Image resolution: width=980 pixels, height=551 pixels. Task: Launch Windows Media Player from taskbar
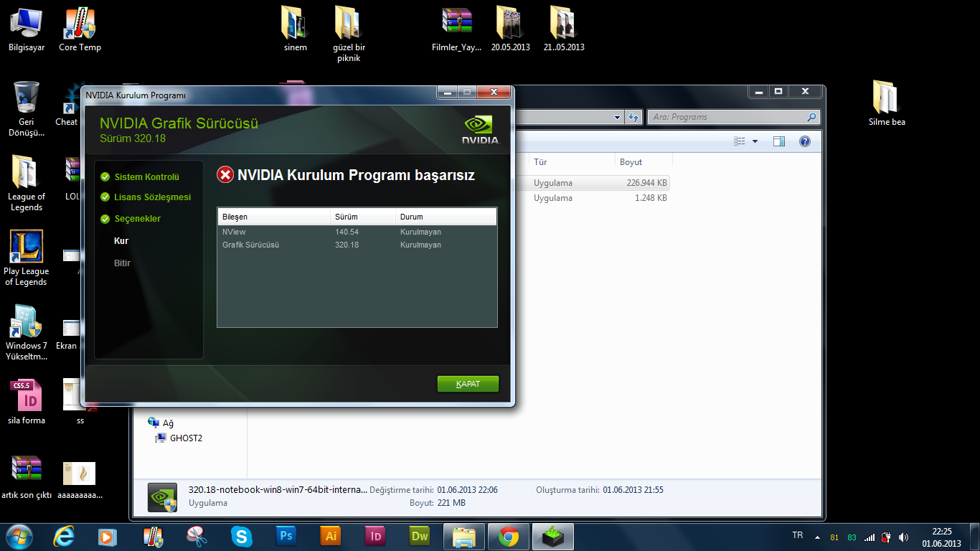(x=108, y=536)
